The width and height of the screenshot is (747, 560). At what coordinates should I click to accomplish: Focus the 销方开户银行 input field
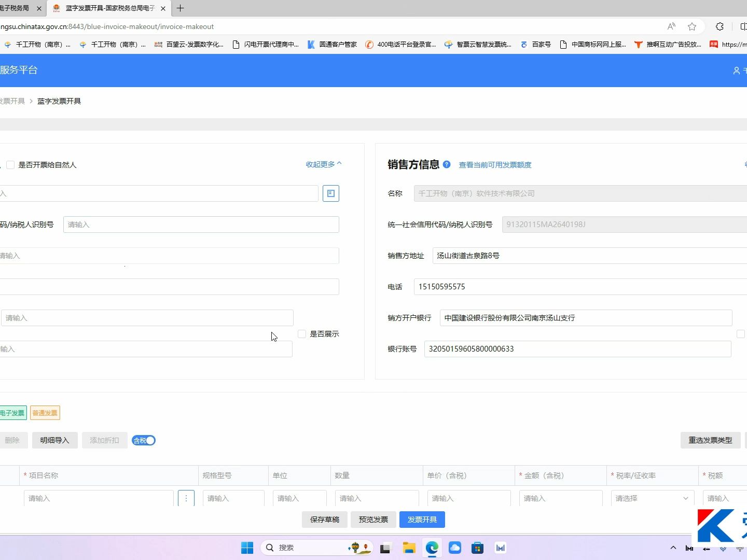586,318
